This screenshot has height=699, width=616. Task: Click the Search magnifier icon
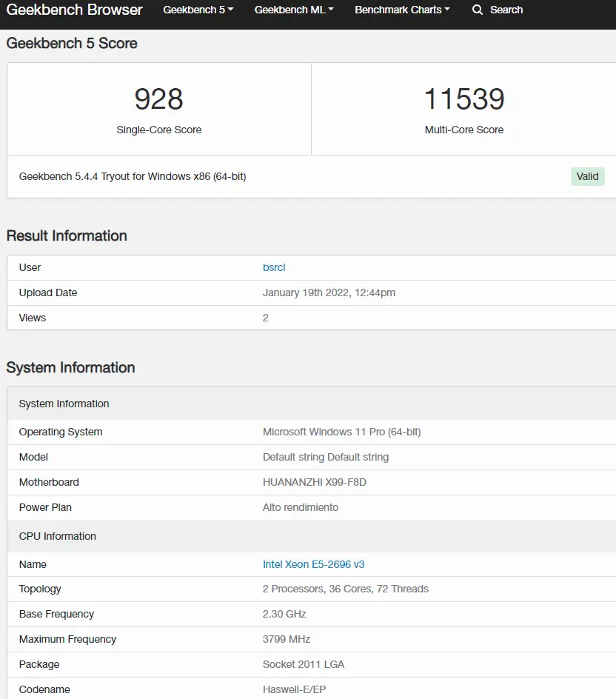[478, 10]
